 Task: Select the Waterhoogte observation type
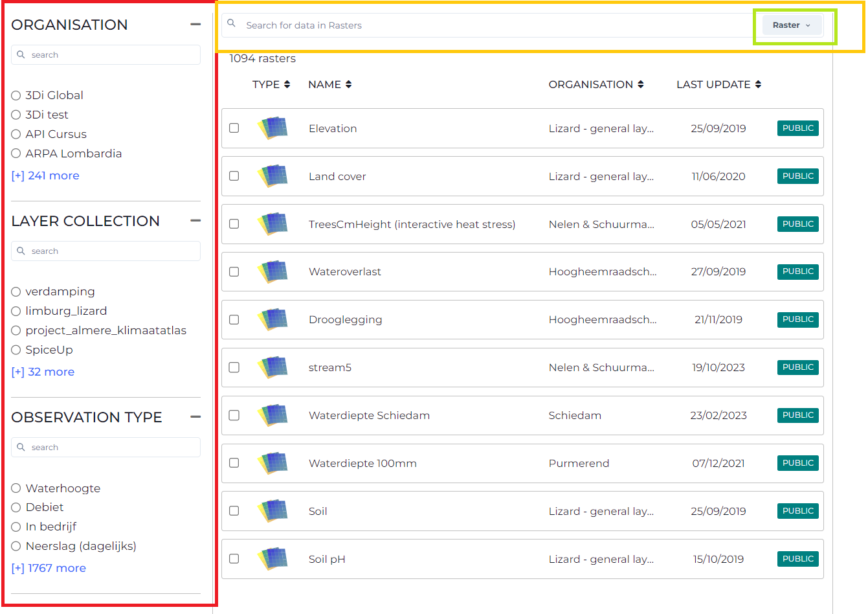(16, 488)
